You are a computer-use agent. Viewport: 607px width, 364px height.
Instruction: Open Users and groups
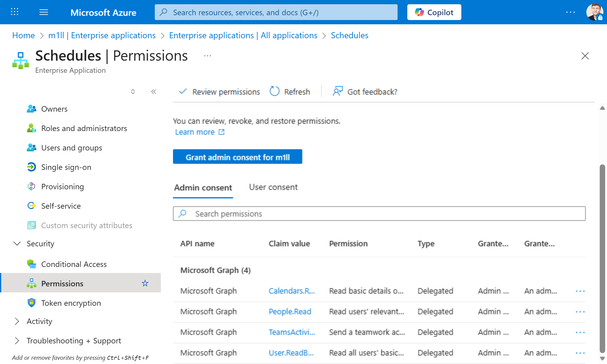pos(72,148)
